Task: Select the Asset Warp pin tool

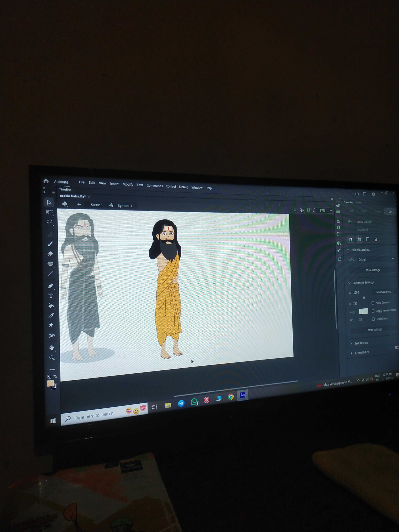Action: (x=51, y=325)
